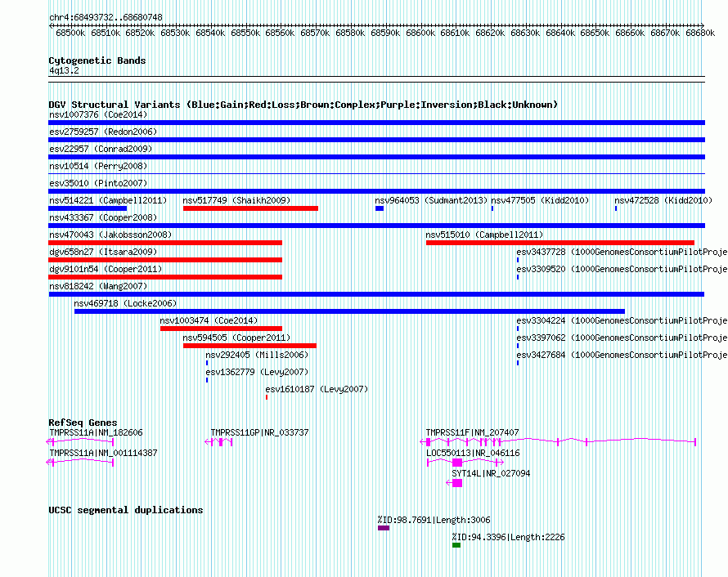Open variant esv3427684 1000 Genomes label

tap(622, 355)
